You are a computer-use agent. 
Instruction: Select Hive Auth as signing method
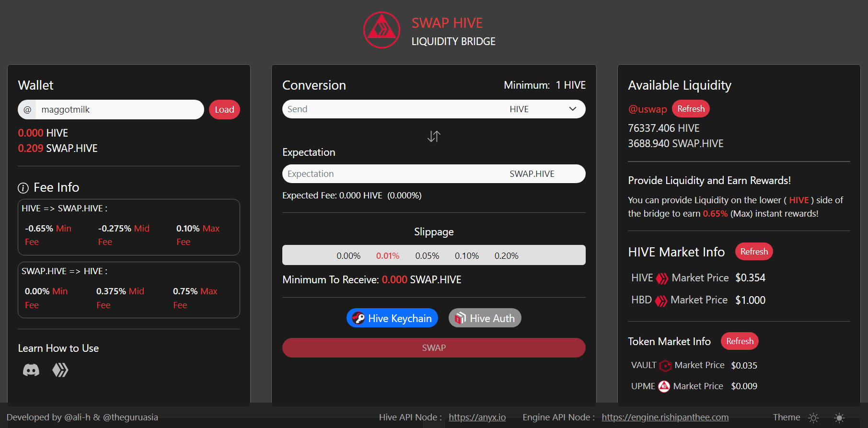pyautogui.click(x=485, y=318)
